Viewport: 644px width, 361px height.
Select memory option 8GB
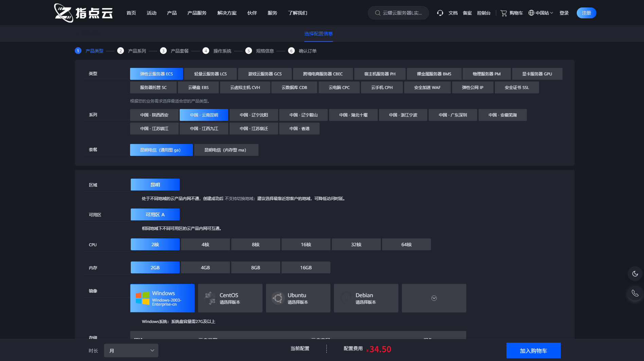tap(256, 268)
